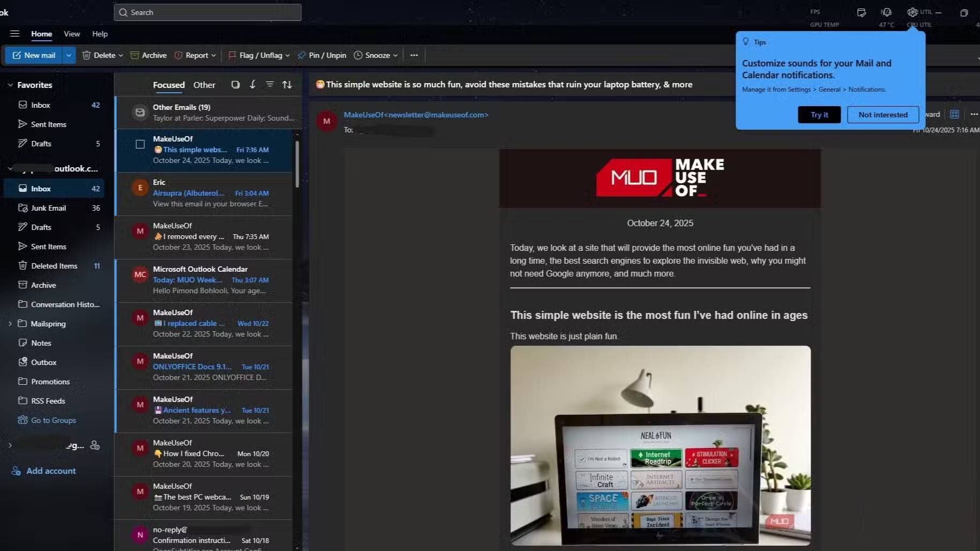Image resolution: width=980 pixels, height=551 pixels.
Task: Click Add account in the sidebar
Action: point(44,471)
